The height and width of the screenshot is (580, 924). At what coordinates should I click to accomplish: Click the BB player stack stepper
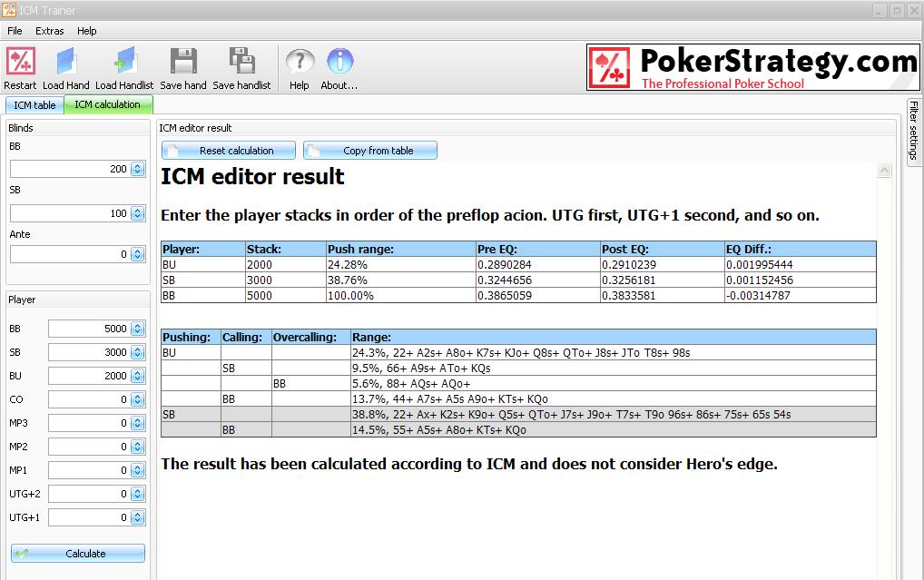[x=138, y=329]
